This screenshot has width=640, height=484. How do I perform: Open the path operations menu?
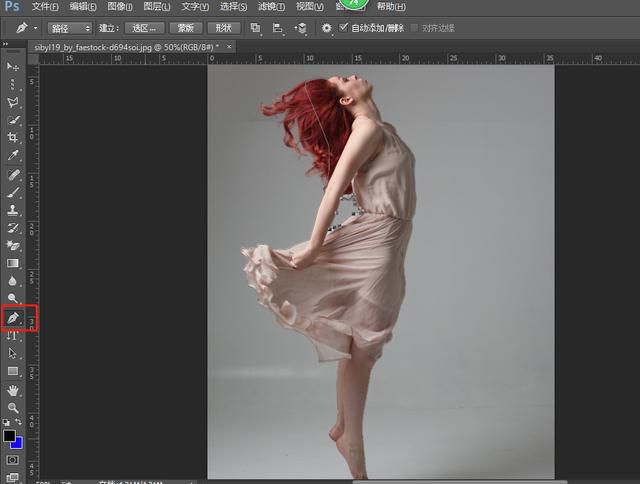coord(256,28)
